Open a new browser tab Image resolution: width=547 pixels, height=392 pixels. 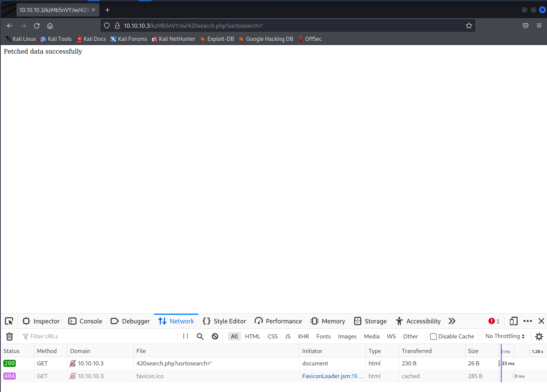pyautogui.click(x=108, y=10)
